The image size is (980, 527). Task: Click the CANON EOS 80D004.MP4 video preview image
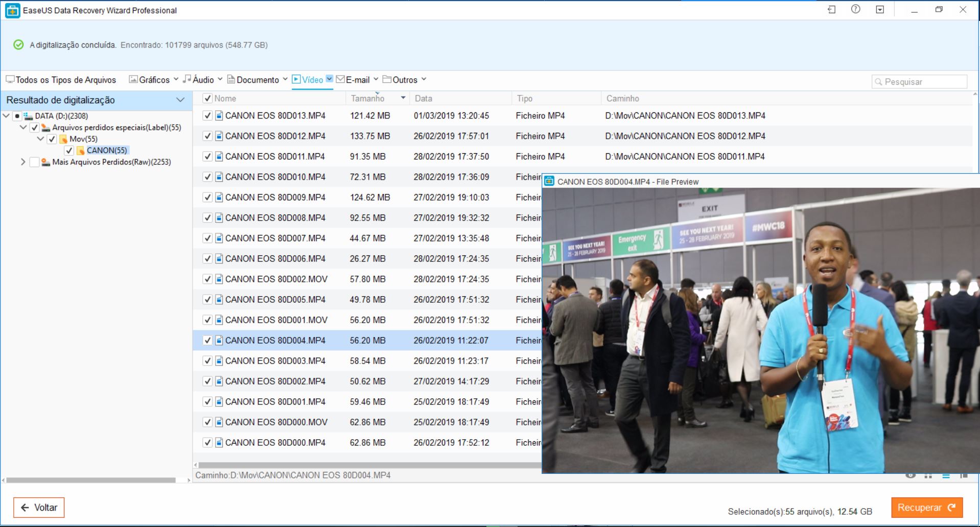(x=760, y=330)
